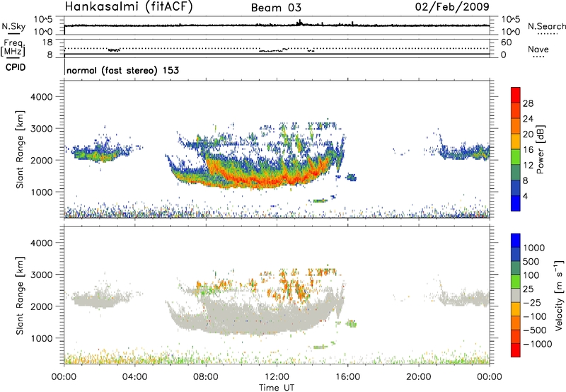566x392 pixels.
Task: Click the blue top of Velocity colorbar
Action: (x=516, y=241)
